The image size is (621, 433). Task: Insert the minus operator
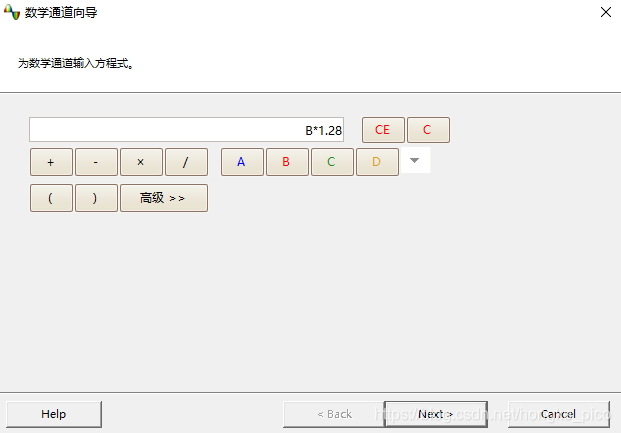point(96,162)
